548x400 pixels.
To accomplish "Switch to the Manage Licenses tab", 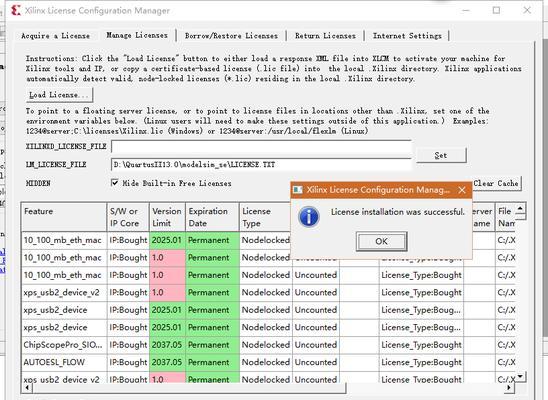I will pyautogui.click(x=137, y=35).
